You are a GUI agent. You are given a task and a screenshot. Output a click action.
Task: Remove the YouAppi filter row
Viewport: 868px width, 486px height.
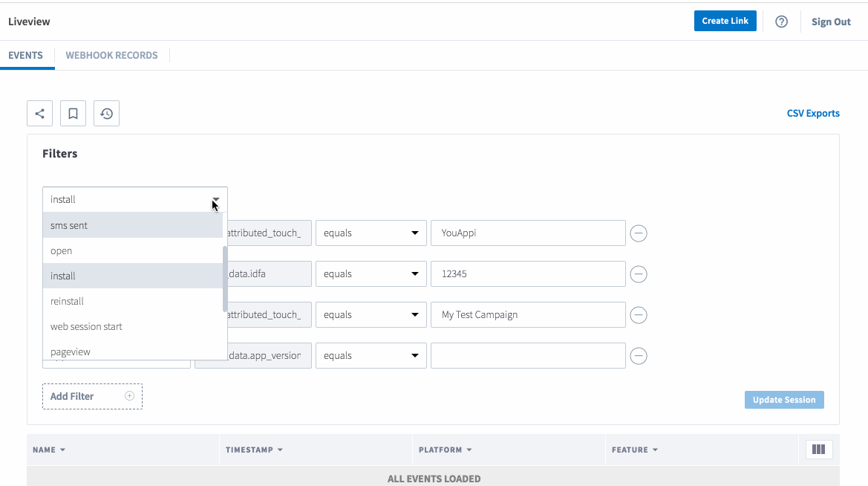[x=639, y=233]
